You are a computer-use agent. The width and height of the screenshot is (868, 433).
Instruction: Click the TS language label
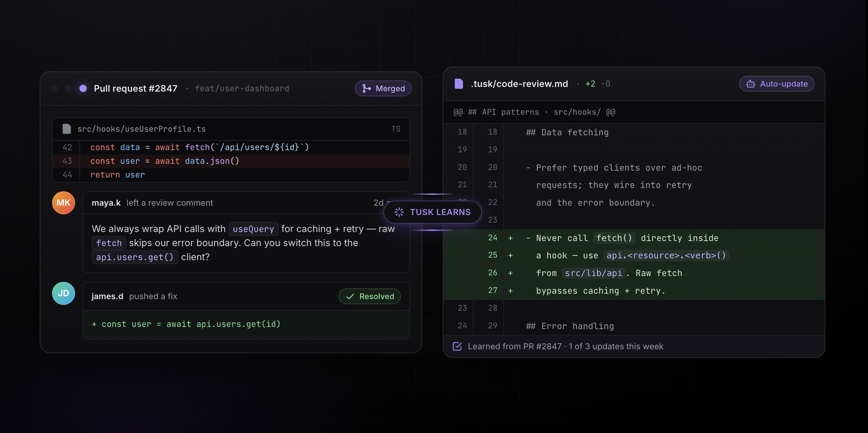pos(396,129)
